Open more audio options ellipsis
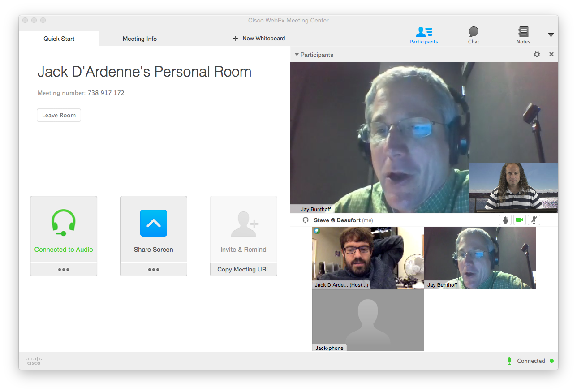The width and height of the screenshot is (577, 392). pyautogui.click(x=64, y=270)
